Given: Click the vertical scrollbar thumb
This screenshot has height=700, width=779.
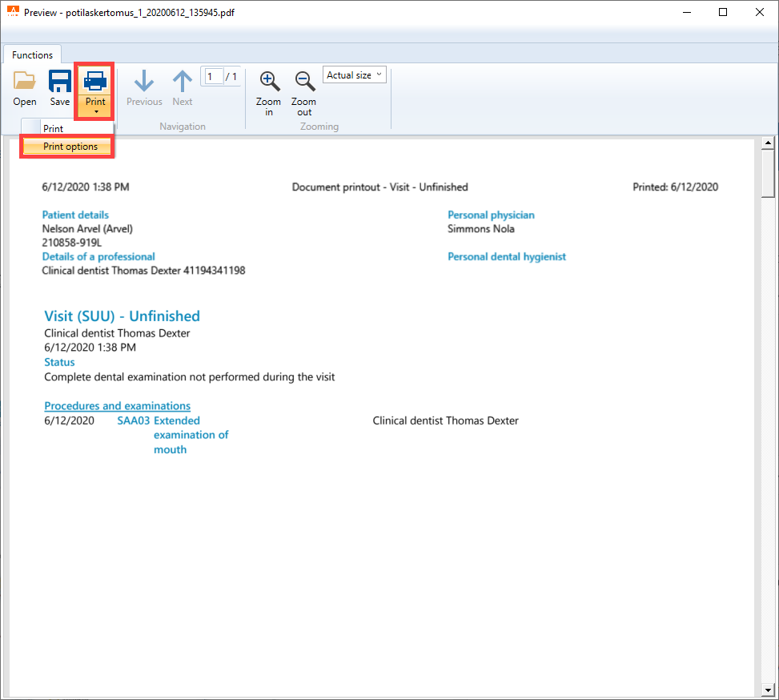Looking at the screenshot, I should pyautogui.click(x=768, y=174).
